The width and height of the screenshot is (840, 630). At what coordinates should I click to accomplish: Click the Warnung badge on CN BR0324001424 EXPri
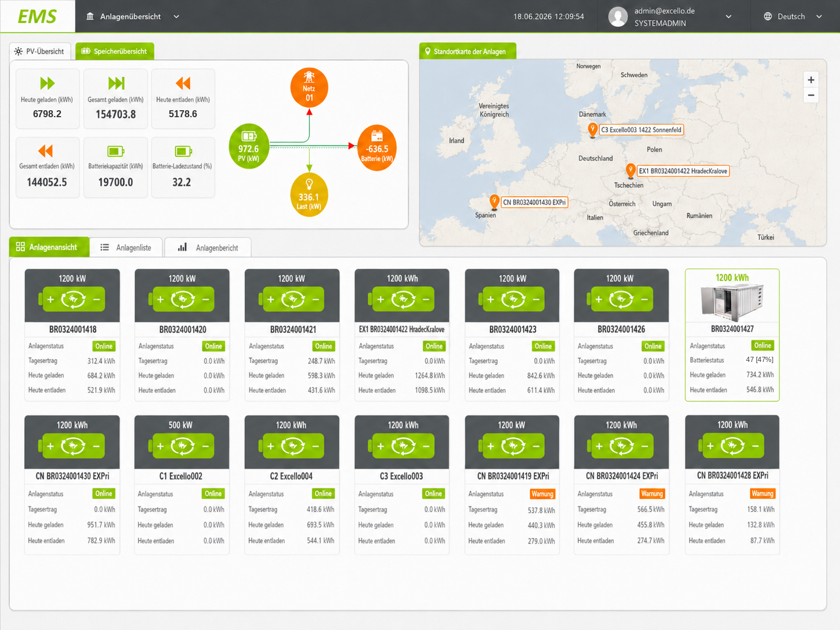(652, 494)
